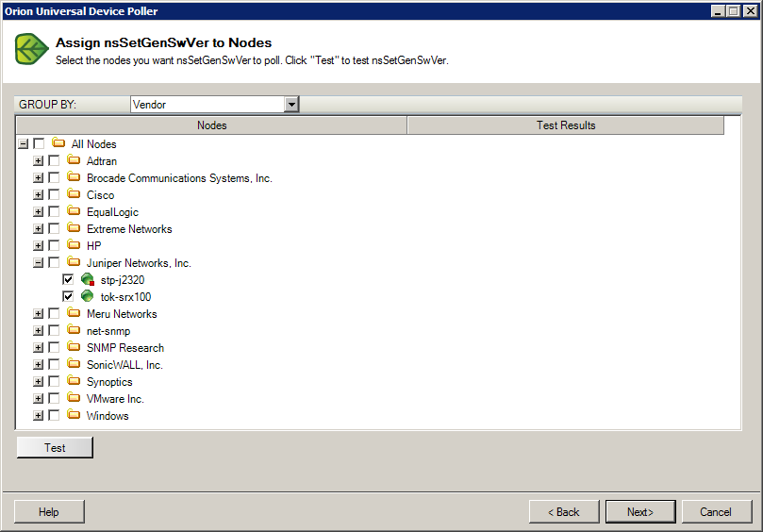Image resolution: width=763 pixels, height=532 pixels.
Task: Maximize the Orion Universal Device Poller window
Action: pyautogui.click(x=734, y=10)
